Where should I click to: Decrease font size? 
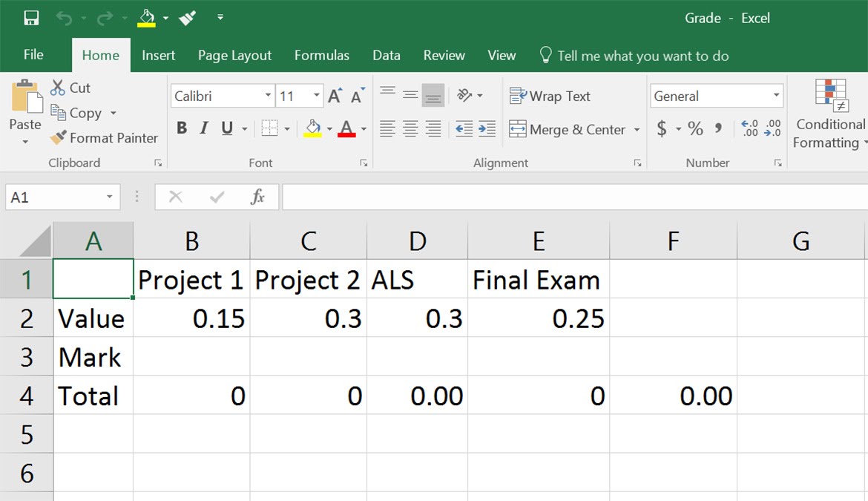tap(358, 96)
